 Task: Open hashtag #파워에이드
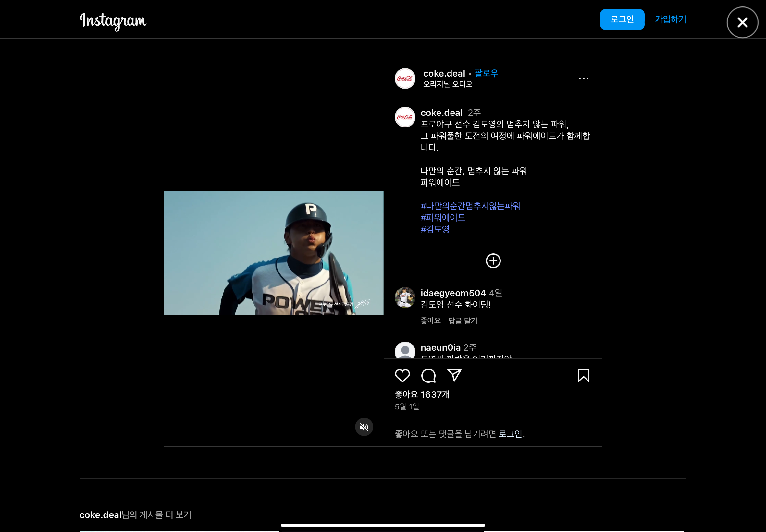point(443,217)
